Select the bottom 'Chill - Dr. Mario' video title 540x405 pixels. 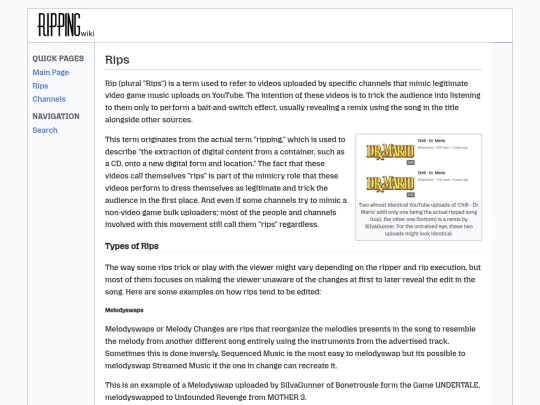coord(431,173)
